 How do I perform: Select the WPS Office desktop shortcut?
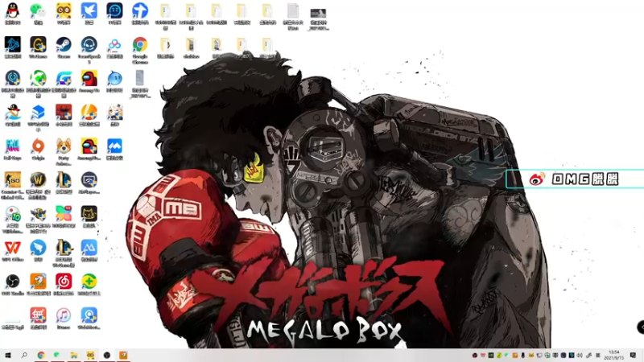click(13, 251)
